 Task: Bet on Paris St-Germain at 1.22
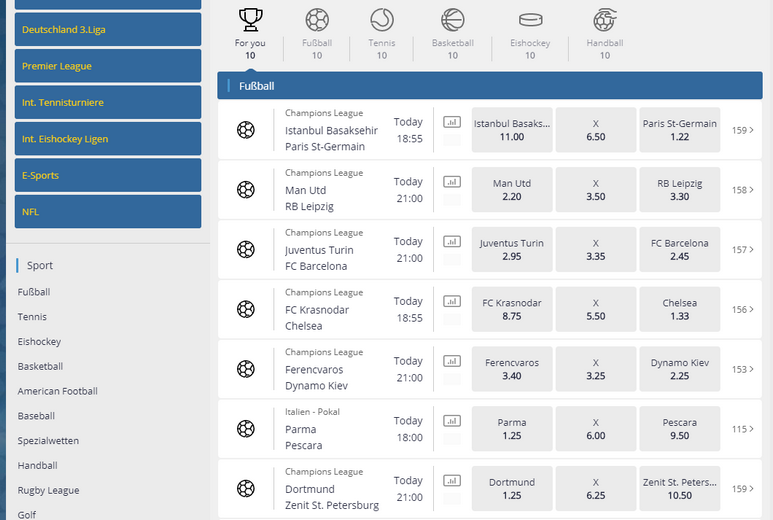tap(679, 130)
